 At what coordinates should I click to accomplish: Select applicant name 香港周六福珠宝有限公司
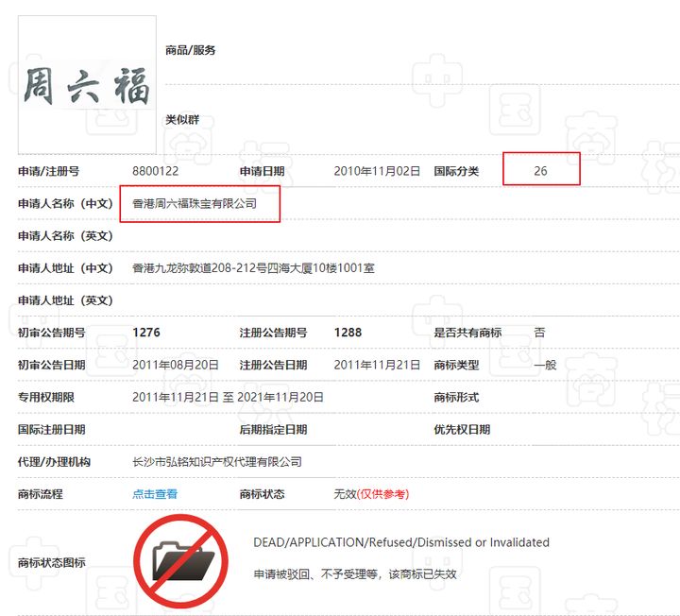click(195, 203)
